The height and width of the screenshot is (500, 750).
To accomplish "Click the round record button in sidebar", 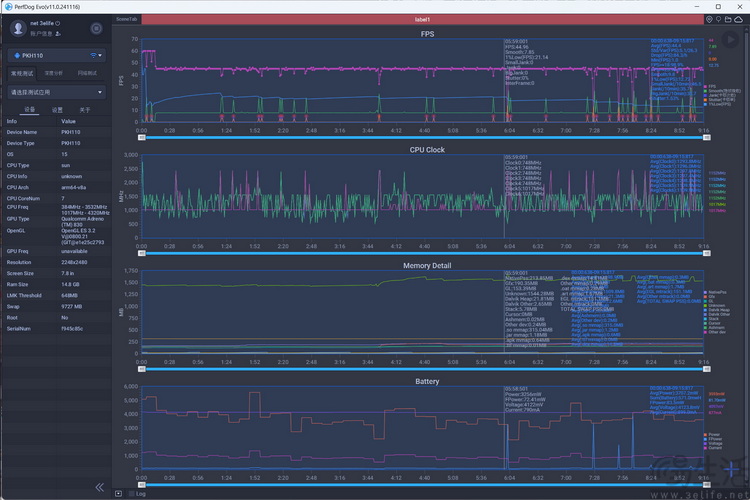I will tap(96, 29).
